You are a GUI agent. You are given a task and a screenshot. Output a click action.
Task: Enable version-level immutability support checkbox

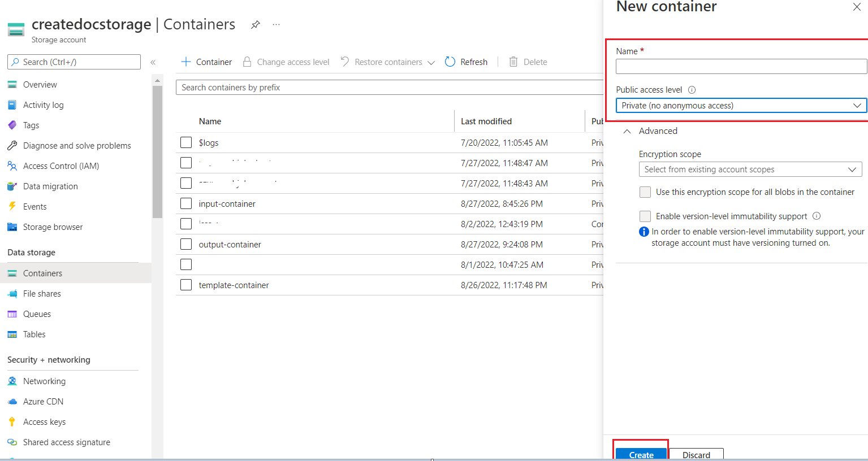click(645, 216)
